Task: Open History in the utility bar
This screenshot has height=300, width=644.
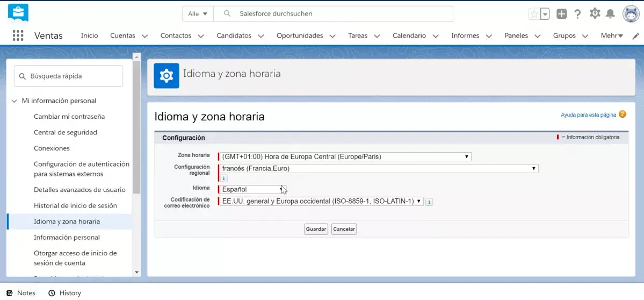Action: (x=64, y=293)
